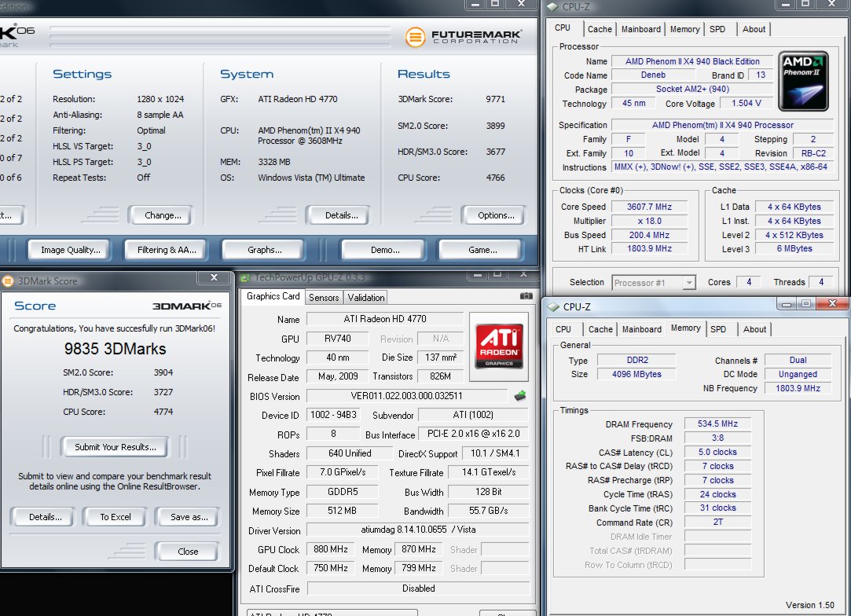Open the Processor #1 selection dropdown
Screen dimensions: 851x616
click(688, 283)
